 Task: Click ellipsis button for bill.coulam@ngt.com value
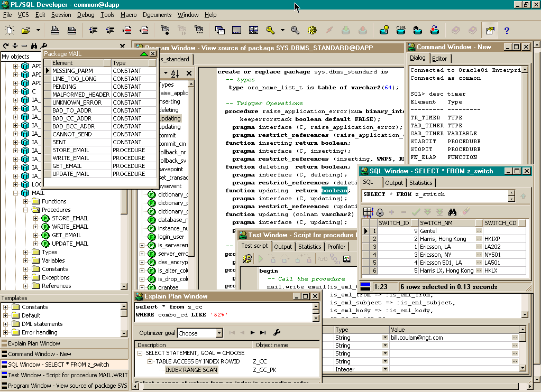(x=515, y=338)
